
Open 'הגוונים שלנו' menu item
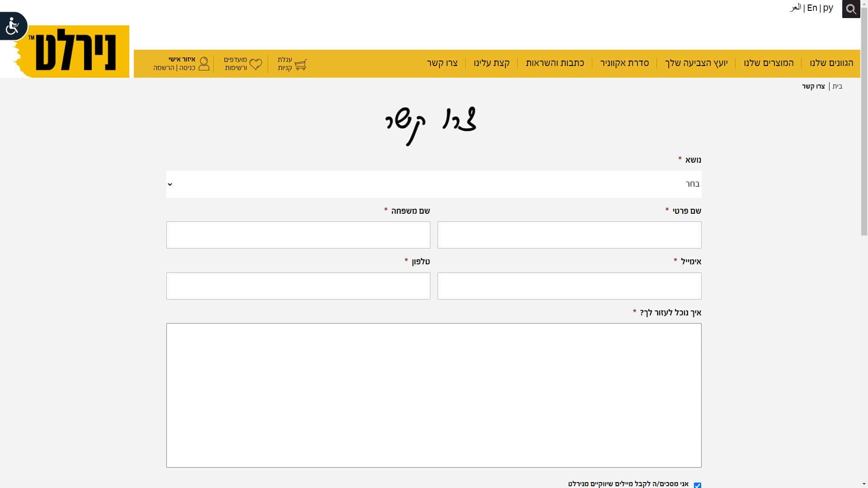point(831,63)
